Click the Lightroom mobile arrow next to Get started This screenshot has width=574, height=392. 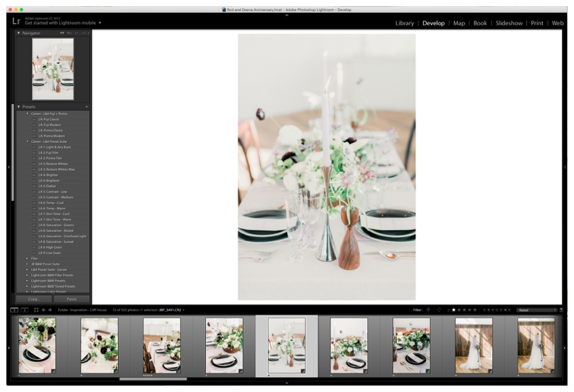point(100,23)
